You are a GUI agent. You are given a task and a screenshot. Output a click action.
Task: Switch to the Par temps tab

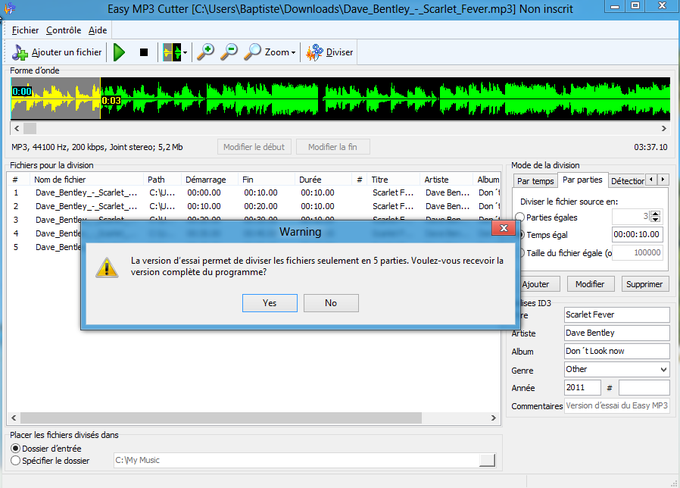click(x=535, y=181)
